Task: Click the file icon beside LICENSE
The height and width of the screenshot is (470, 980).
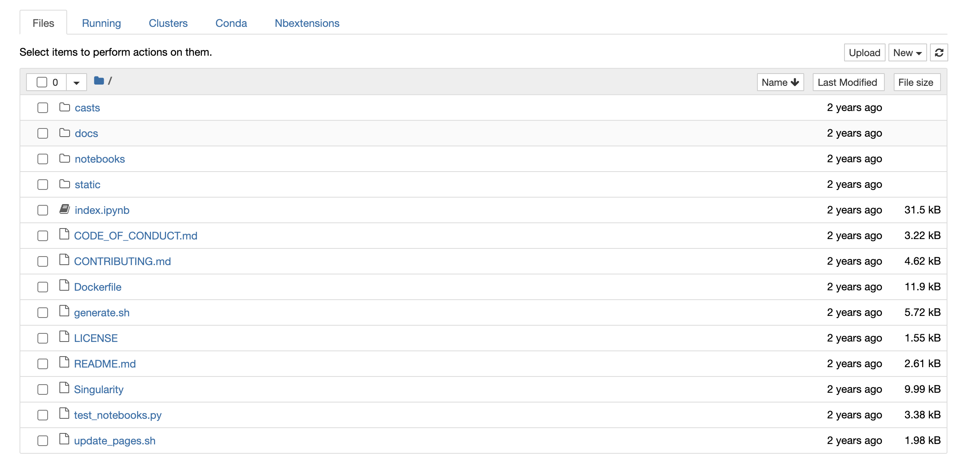Action: click(64, 337)
